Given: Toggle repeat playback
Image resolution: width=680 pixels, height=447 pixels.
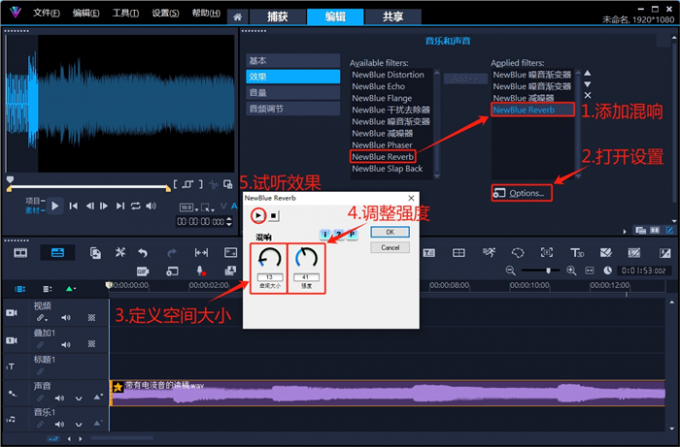Looking at the screenshot, I should pos(136,206).
